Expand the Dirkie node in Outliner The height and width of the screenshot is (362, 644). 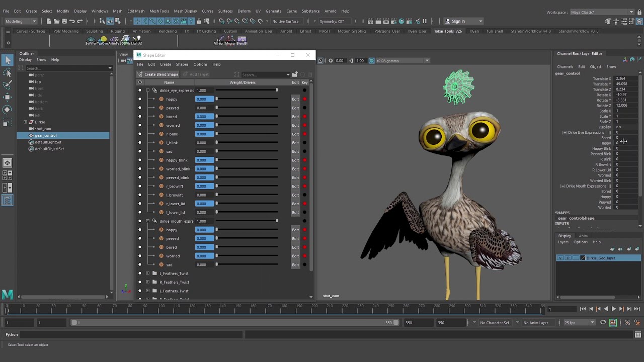(25, 122)
